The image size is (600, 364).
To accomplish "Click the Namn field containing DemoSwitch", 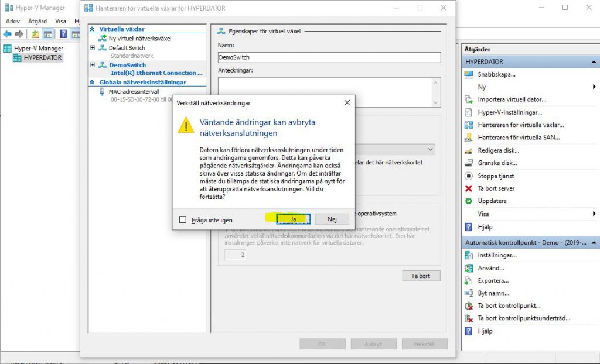I will [x=329, y=57].
